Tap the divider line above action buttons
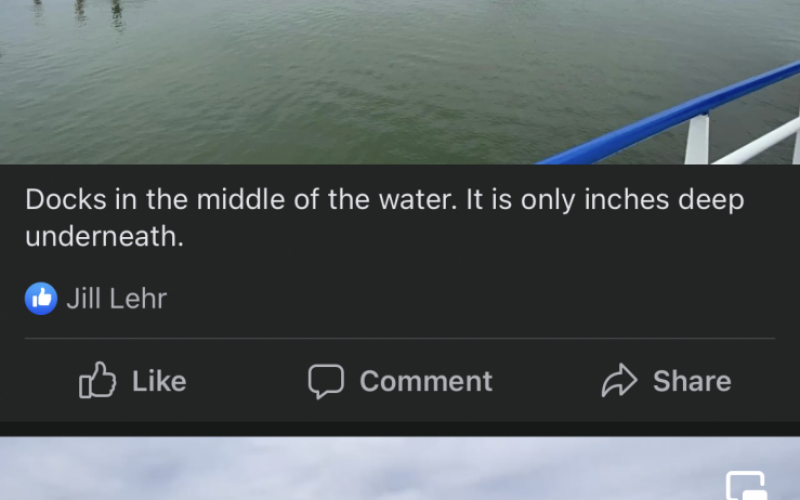 [x=400, y=339]
